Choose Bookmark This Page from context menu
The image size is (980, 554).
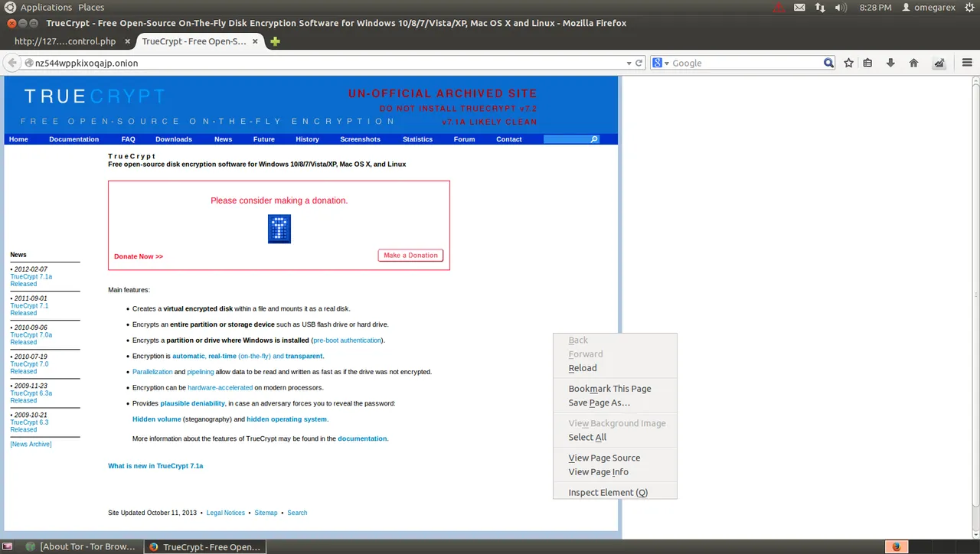(x=609, y=389)
